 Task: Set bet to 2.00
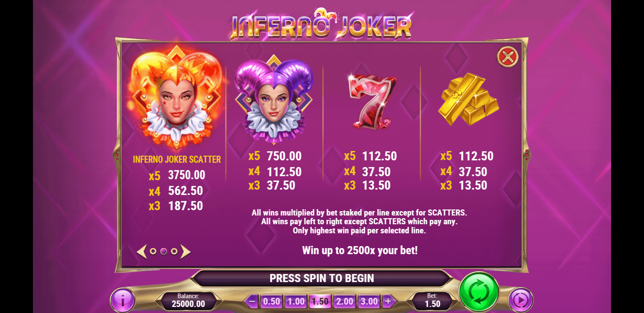[344, 301]
